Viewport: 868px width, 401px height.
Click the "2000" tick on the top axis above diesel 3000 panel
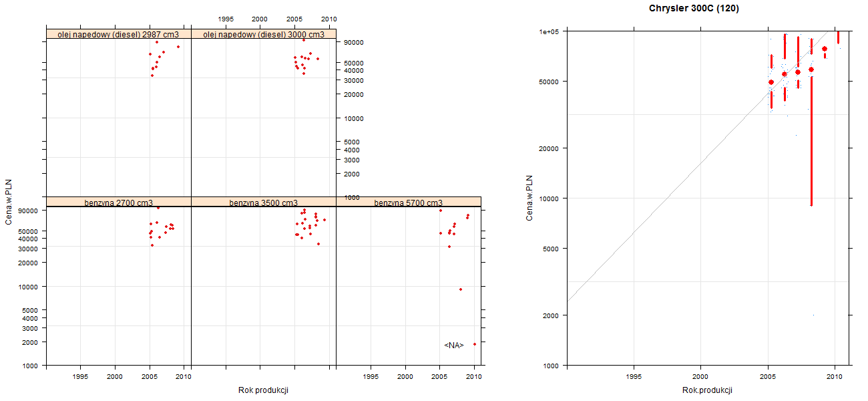[x=260, y=19]
